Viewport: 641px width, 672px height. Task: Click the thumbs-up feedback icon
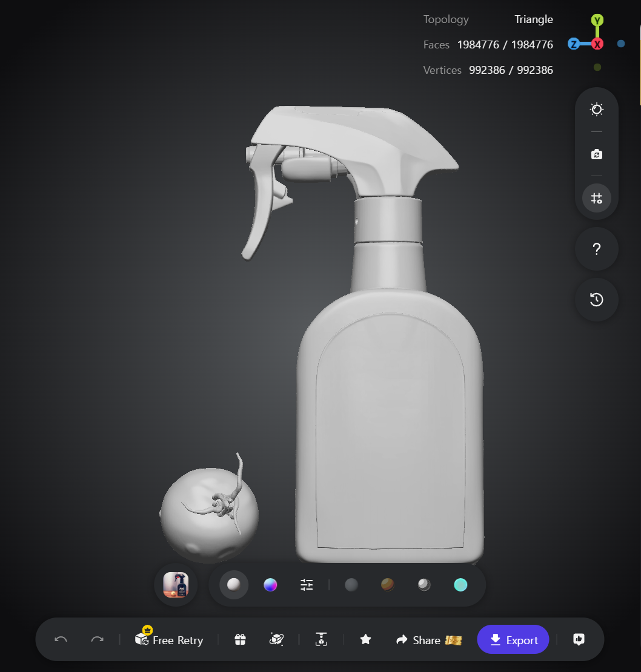click(579, 639)
